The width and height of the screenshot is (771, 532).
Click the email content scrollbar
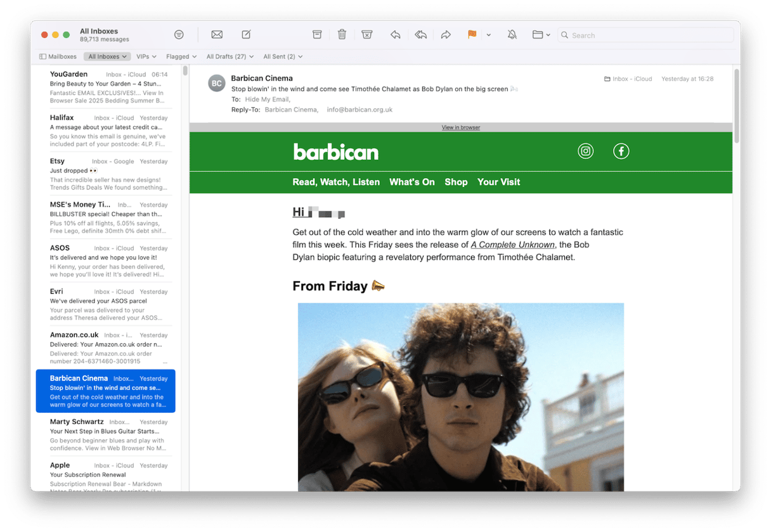pyautogui.click(x=736, y=105)
